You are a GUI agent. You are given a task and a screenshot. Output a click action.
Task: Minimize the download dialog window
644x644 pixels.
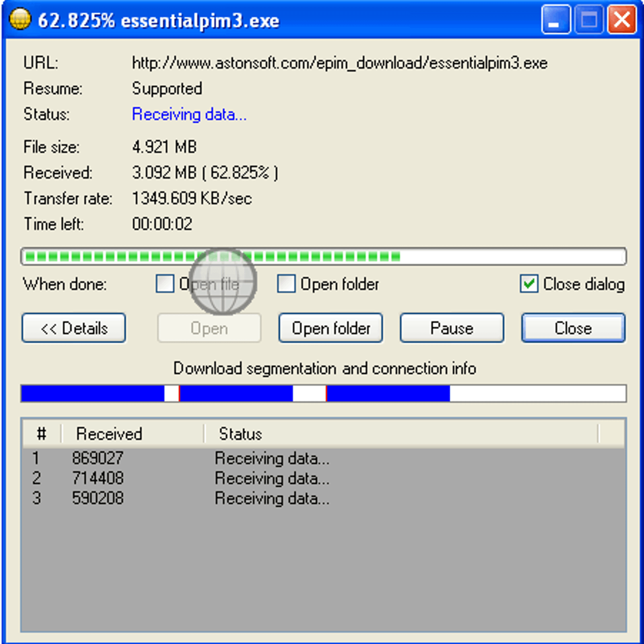click(556, 20)
